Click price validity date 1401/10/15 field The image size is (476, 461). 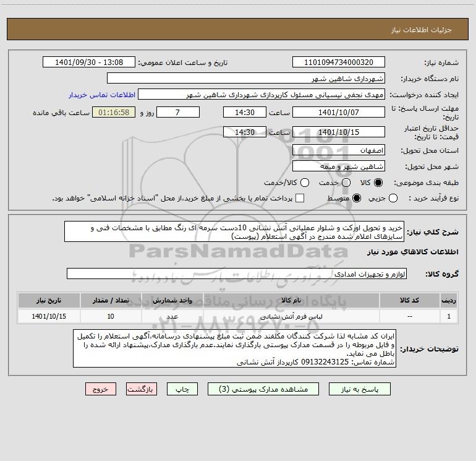(x=339, y=132)
